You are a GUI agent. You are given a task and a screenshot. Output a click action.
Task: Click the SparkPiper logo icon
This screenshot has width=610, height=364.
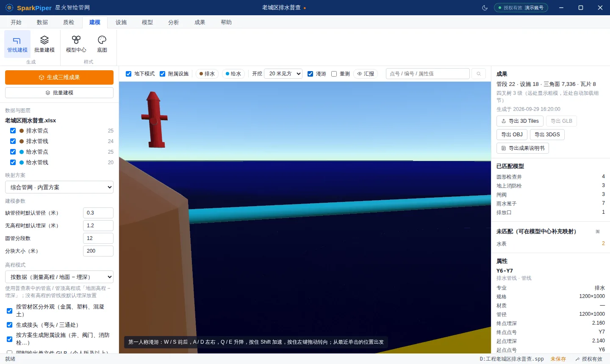click(9, 8)
